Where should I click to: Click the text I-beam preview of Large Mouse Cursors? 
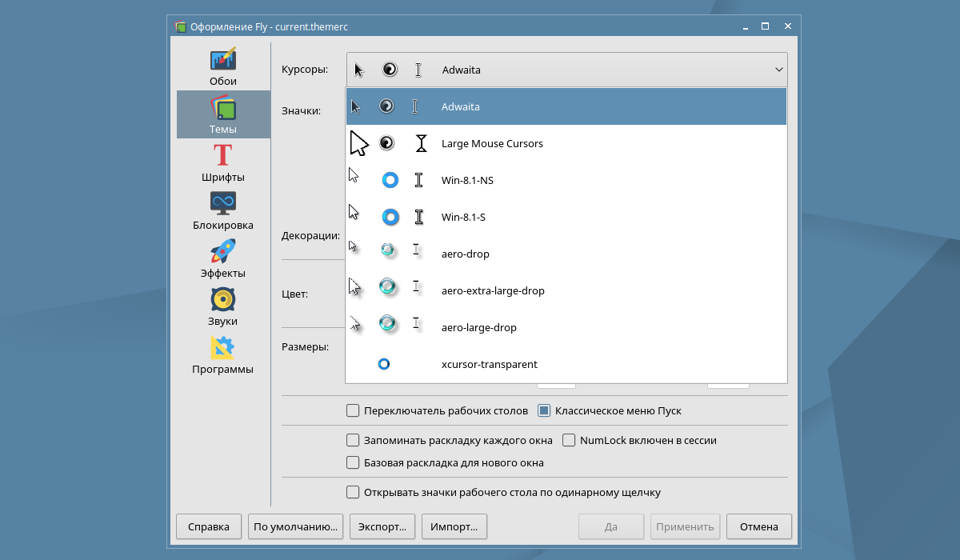[421, 144]
